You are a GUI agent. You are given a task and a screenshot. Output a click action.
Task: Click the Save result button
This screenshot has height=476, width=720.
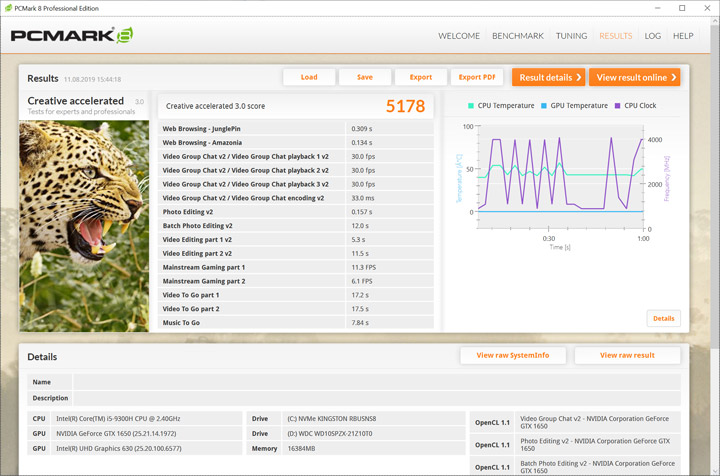(x=365, y=77)
